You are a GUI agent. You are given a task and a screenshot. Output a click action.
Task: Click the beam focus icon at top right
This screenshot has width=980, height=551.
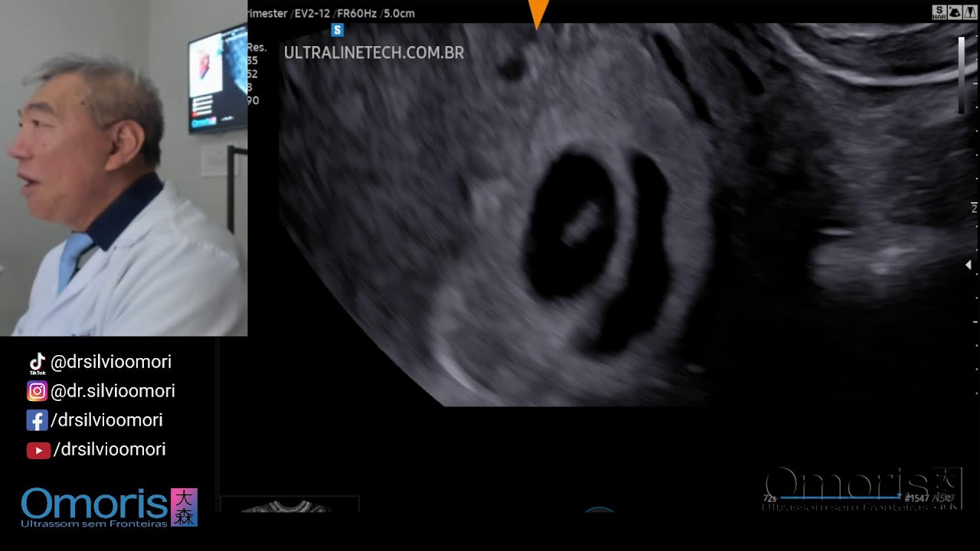point(969,12)
